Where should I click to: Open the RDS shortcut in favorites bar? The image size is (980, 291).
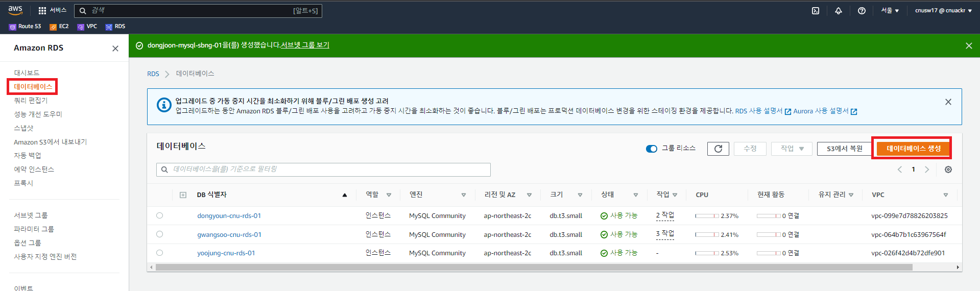(115, 27)
